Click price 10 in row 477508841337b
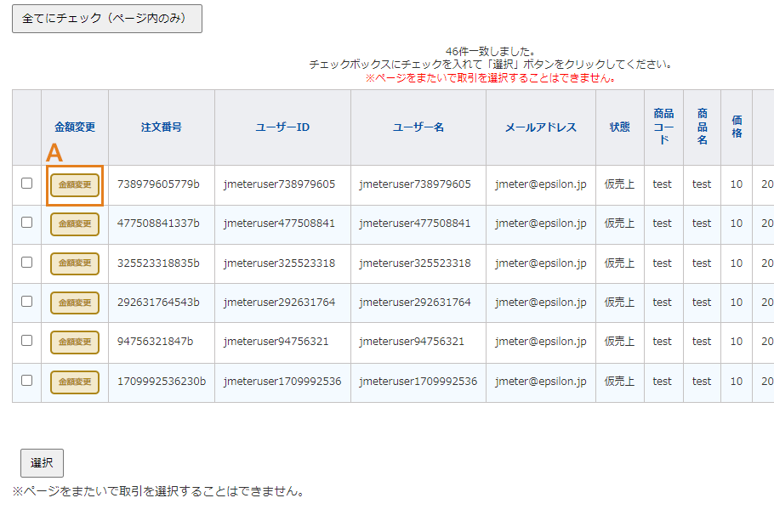774x532 pixels. (x=737, y=224)
